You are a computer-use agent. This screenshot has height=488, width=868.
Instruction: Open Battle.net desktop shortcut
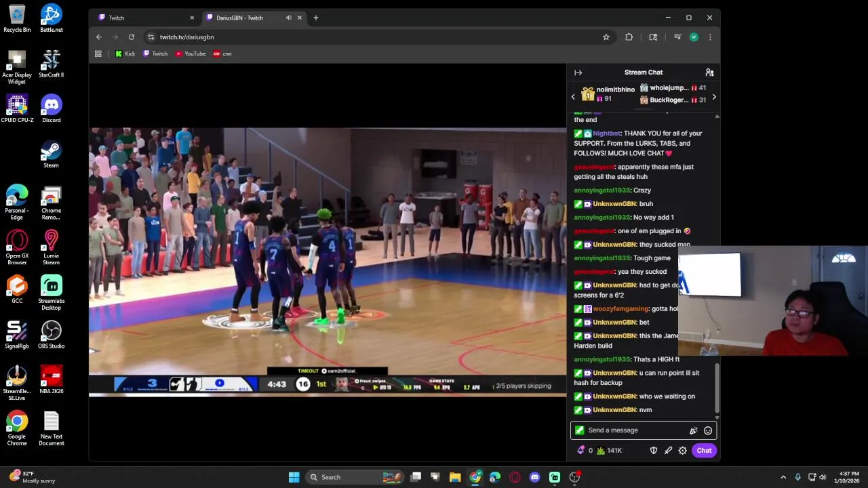(52, 19)
